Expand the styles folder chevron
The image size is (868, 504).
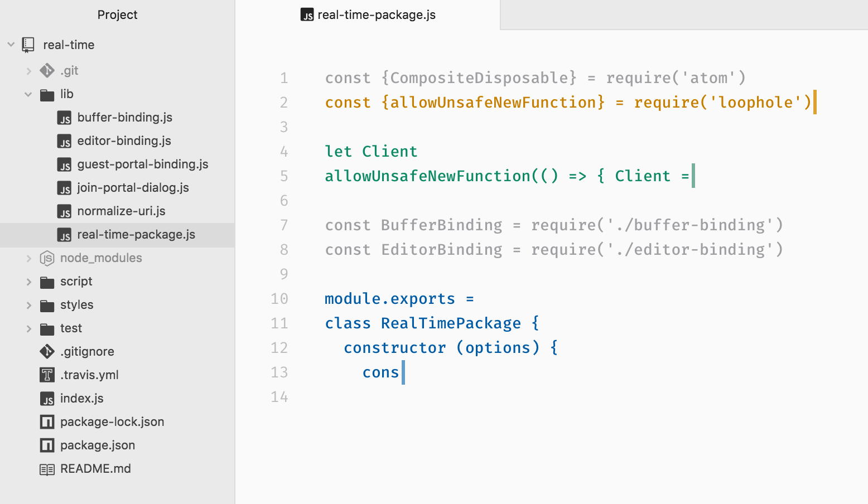[x=29, y=305]
